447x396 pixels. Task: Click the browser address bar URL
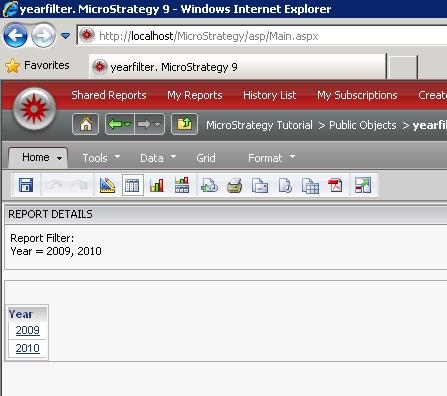(x=209, y=36)
